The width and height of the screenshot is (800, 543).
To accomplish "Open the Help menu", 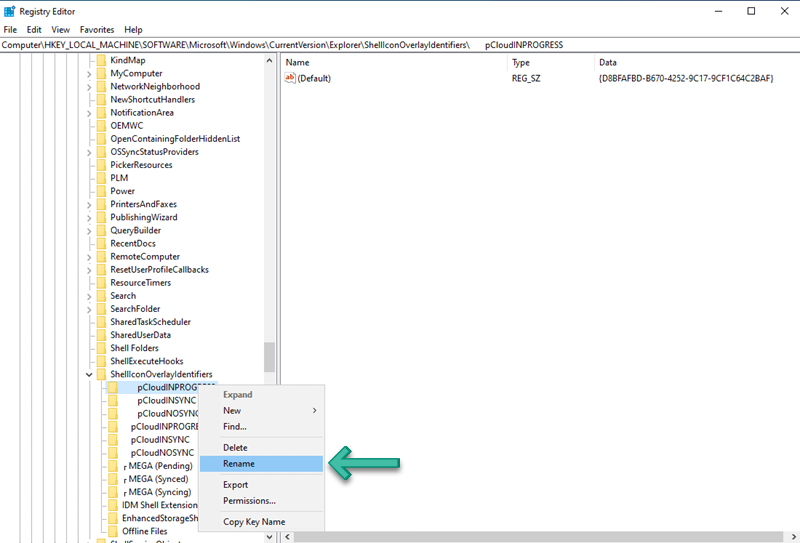I will pos(133,30).
